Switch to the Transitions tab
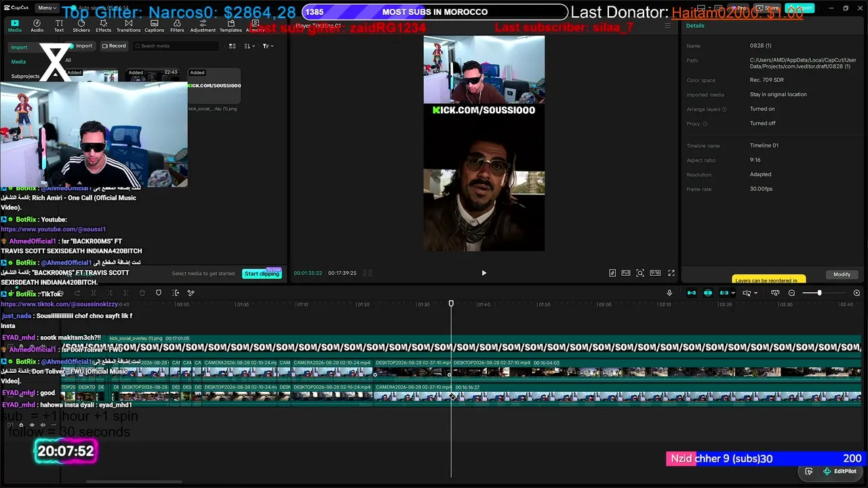 128,26
